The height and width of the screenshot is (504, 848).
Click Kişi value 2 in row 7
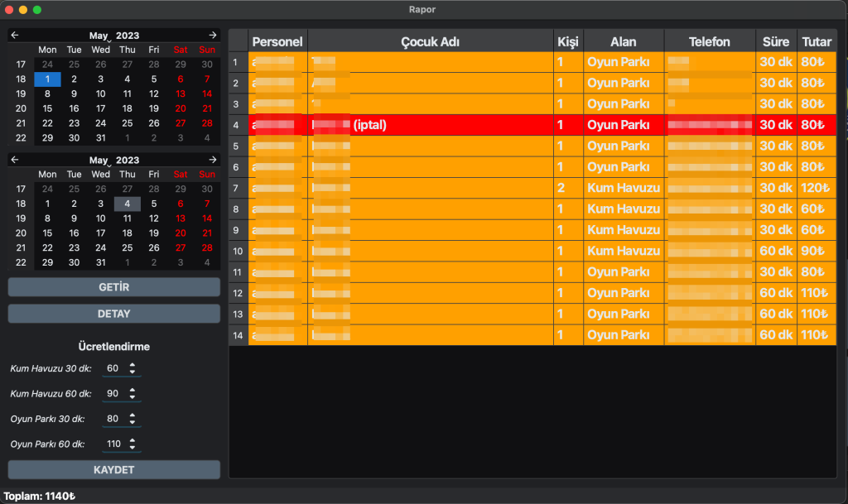[x=568, y=188]
